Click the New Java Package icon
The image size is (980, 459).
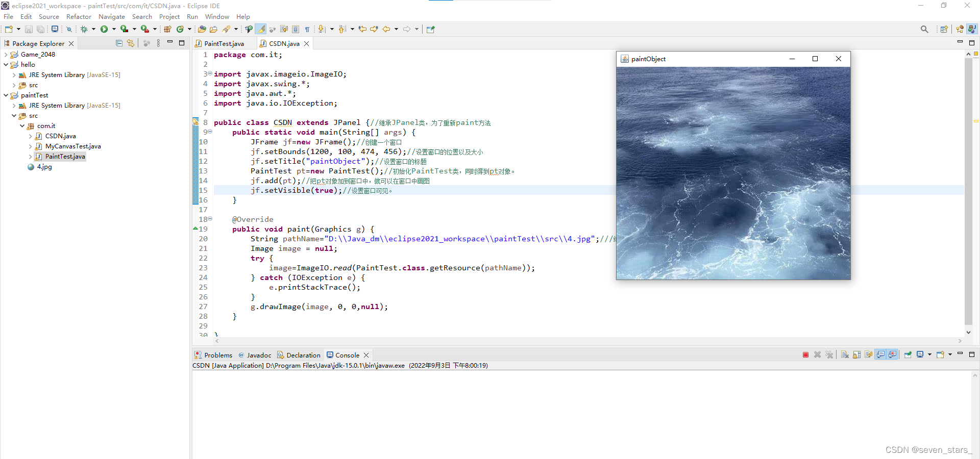[167, 29]
